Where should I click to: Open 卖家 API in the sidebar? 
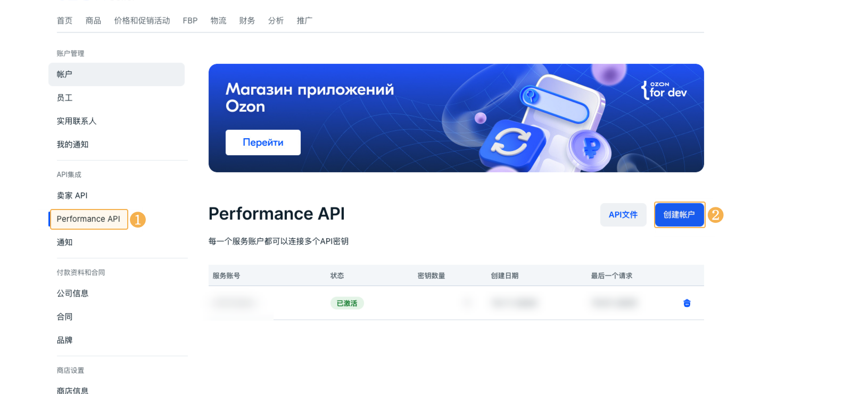pos(72,196)
